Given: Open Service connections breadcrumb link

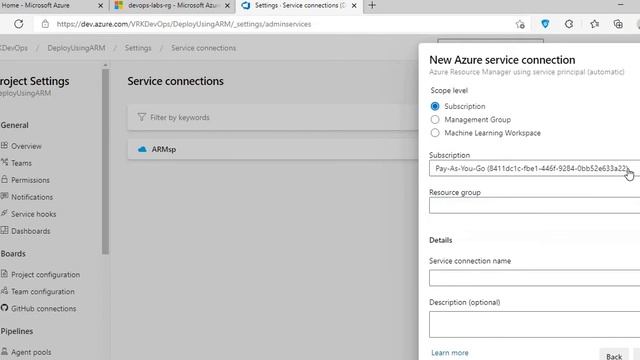Looking at the screenshot, I should click(x=203, y=48).
